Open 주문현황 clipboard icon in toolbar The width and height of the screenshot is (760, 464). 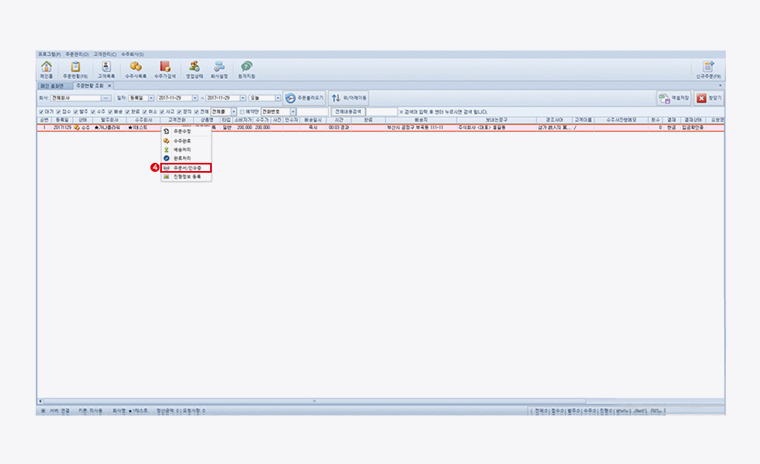[76, 68]
